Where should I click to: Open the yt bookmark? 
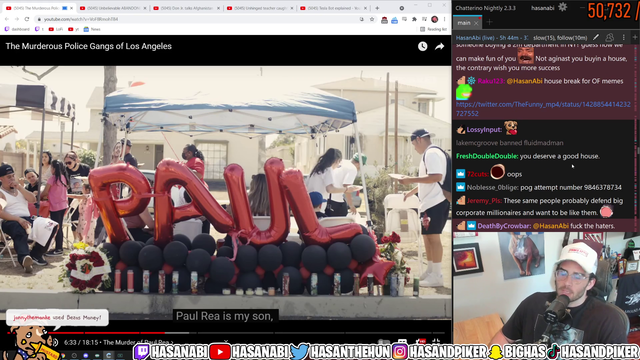click(x=73, y=29)
